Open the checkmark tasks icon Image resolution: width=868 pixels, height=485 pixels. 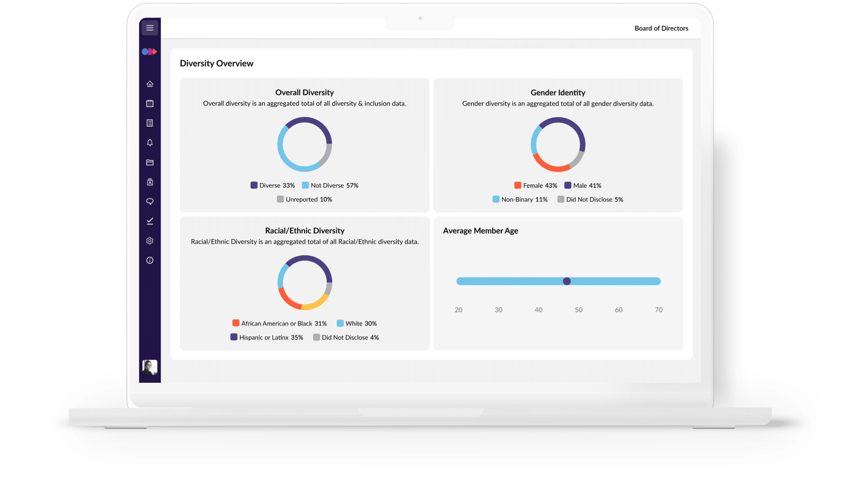click(150, 221)
